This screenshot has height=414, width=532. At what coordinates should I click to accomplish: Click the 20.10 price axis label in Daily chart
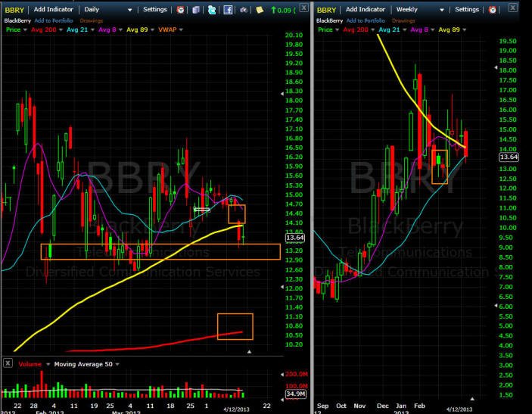(294, 35)
